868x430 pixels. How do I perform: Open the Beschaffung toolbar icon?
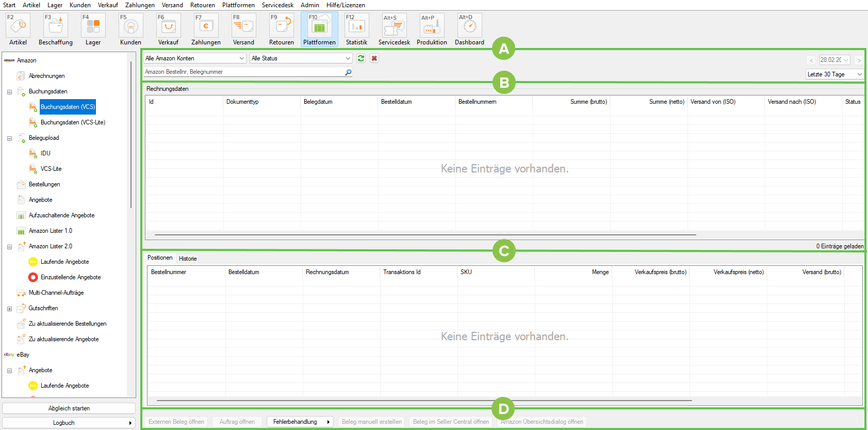click(x=56, y=26)
